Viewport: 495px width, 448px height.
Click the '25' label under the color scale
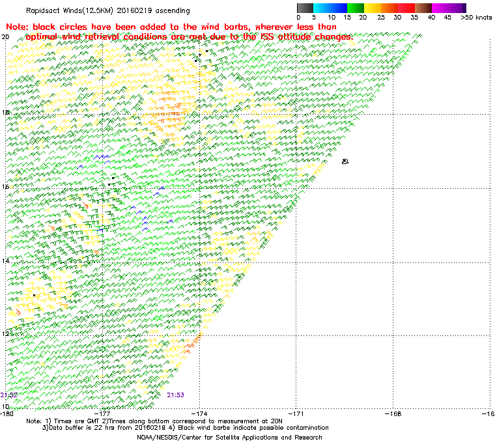381,18
